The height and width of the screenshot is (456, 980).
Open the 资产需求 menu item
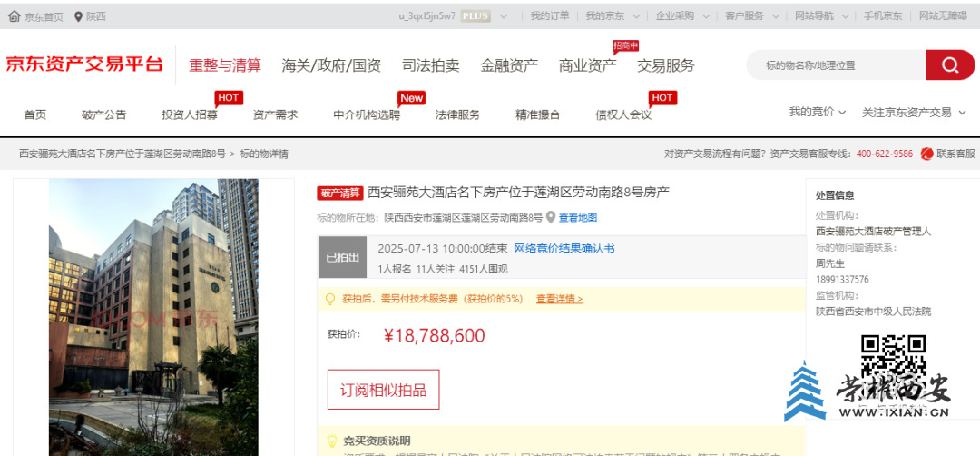click(275, 114)
